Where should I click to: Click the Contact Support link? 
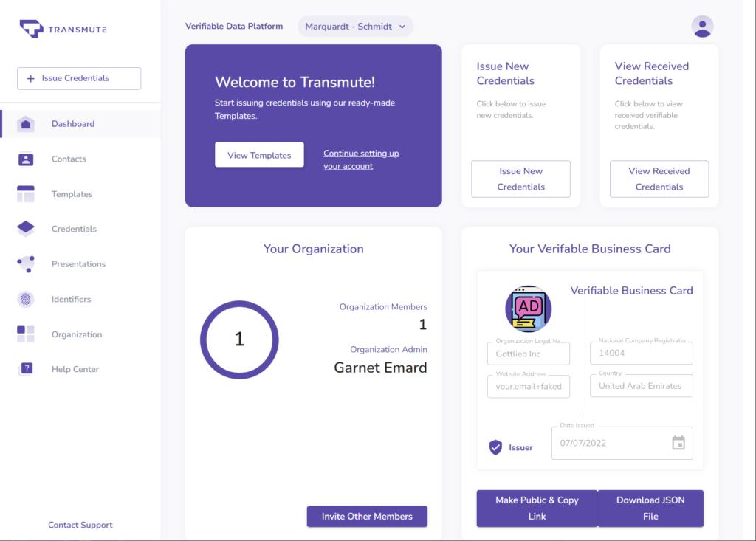80,525
